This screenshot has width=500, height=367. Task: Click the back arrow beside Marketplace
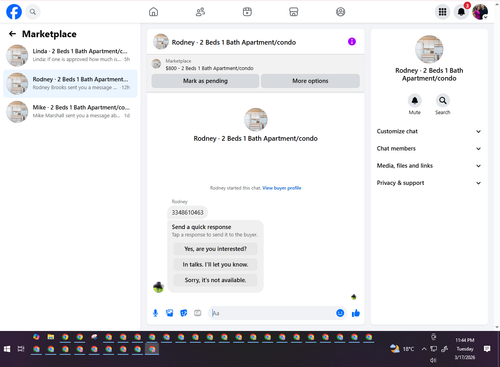(x=12, y=34)
